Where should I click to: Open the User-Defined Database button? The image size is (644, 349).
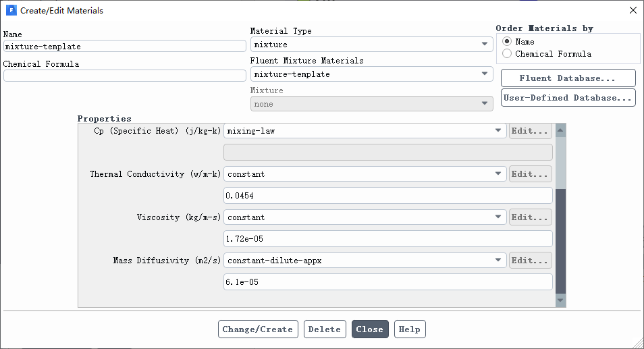pos(568,98)
